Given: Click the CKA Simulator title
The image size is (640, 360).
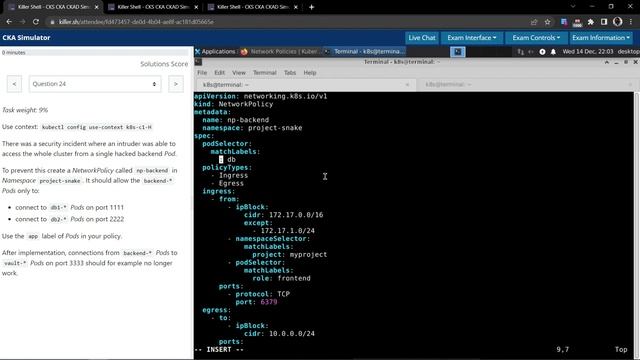Looking at the screenshot, I should [26, 38].
